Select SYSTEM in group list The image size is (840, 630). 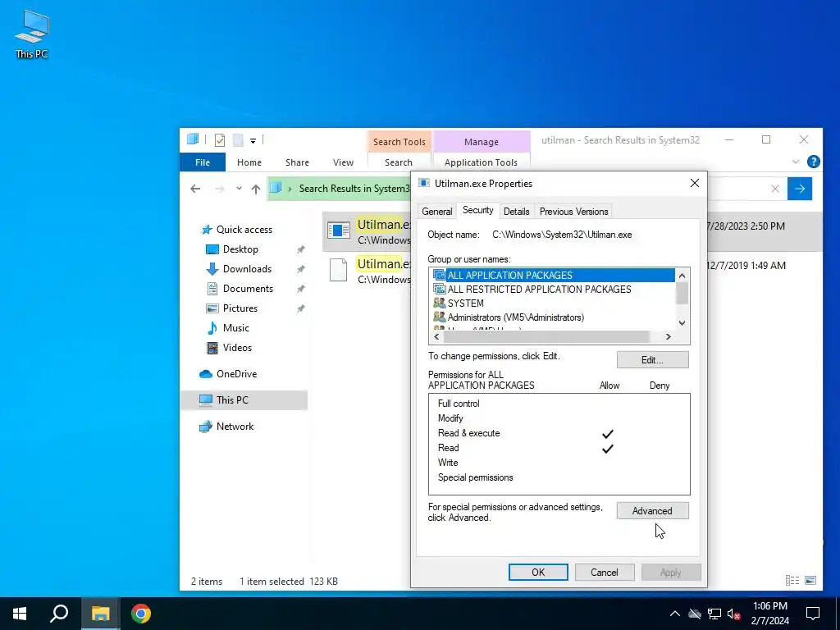pyautogui.click(x=552, y=304)
